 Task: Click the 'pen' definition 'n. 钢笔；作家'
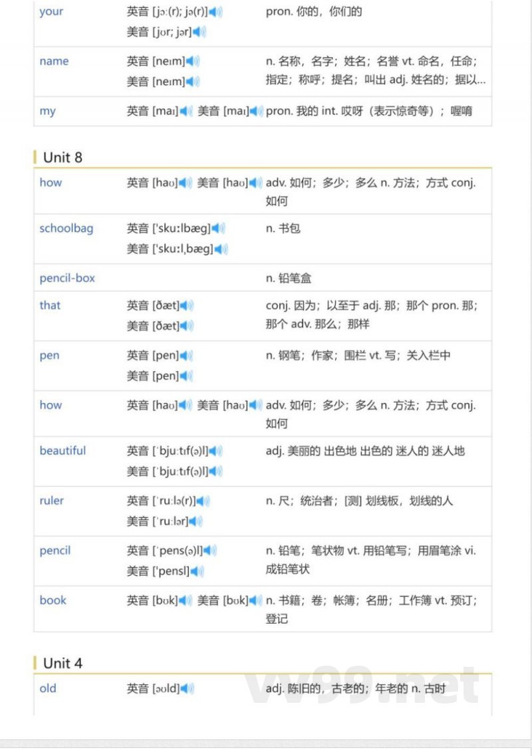pos(358,356)
